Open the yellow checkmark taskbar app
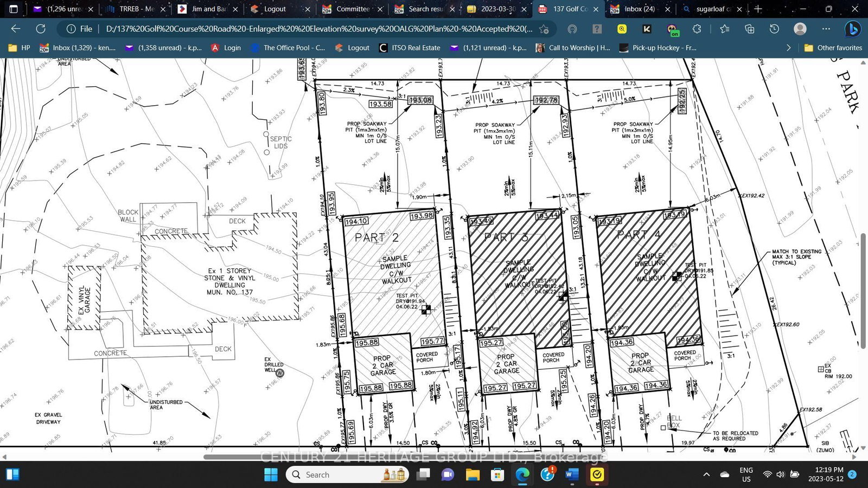The image size is (868, 488). (597, 474)
